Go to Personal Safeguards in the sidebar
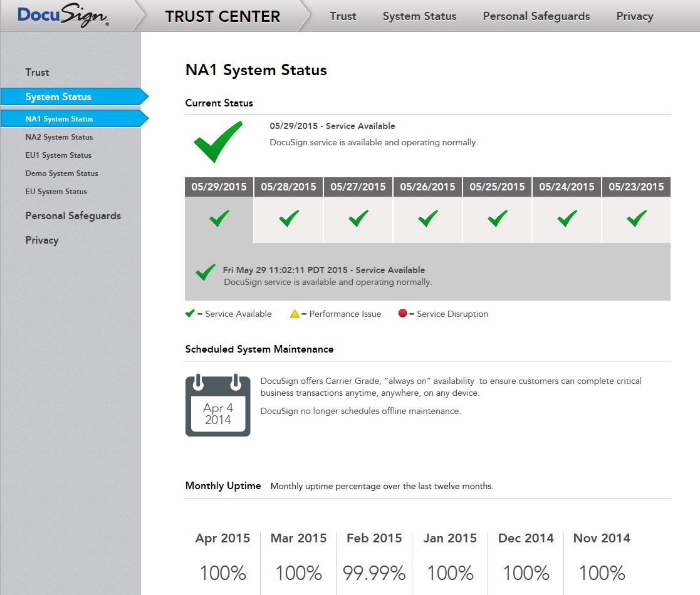The image size is (700, 595). tap(73, 216)
